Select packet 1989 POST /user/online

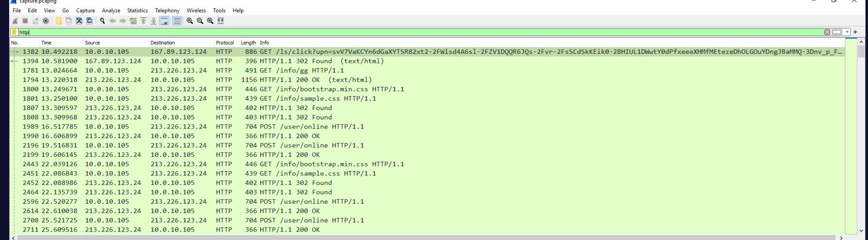point(292,126)
